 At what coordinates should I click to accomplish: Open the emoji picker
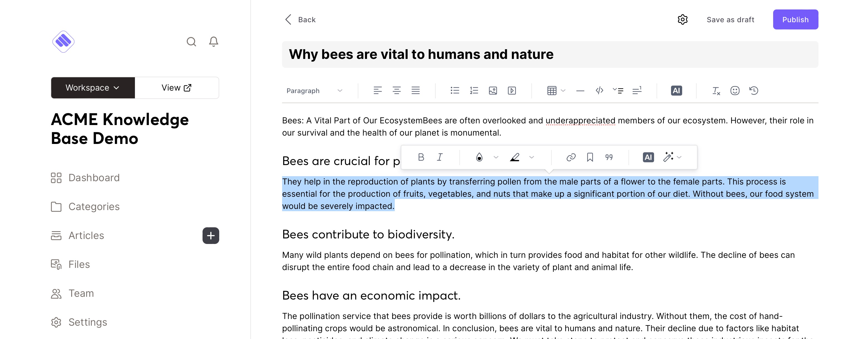[734, 91]
